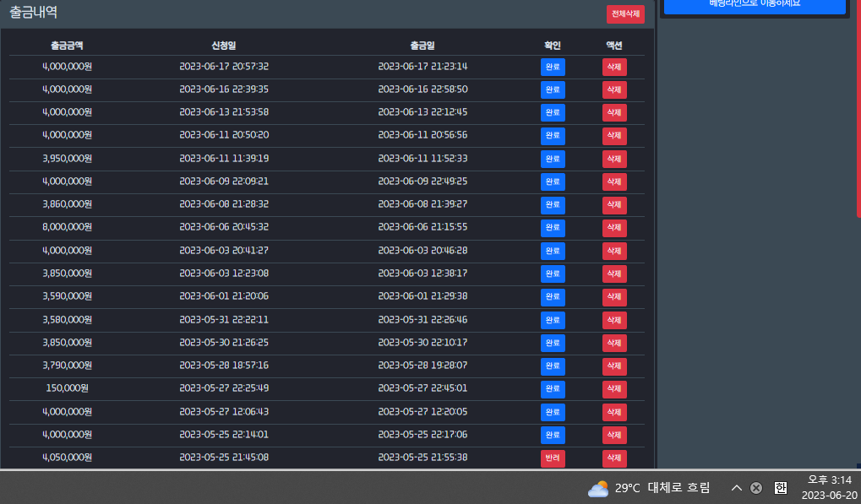Open the taskbar clock and date
Image resolution: width=861 pixels, height=504 pixels.
pyautogui.click(x=829, y=488)
